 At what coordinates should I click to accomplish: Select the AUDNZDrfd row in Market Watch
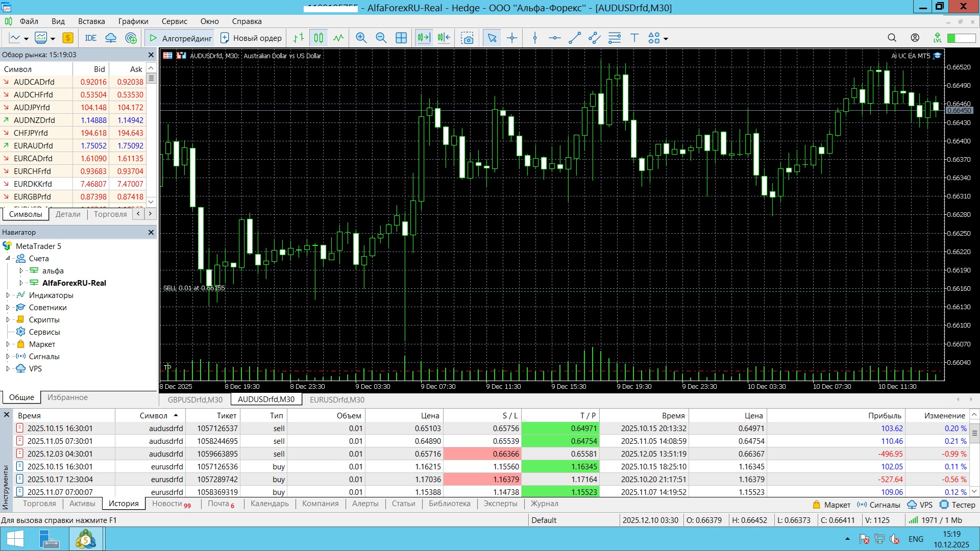[x=34, y=120]
